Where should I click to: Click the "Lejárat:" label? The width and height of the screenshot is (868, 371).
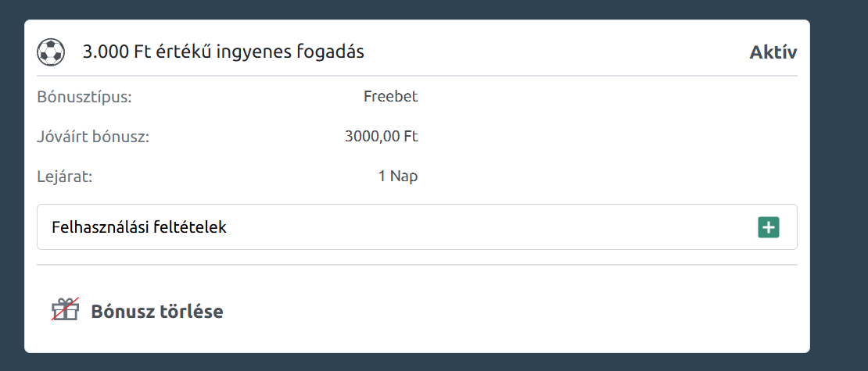65,177
